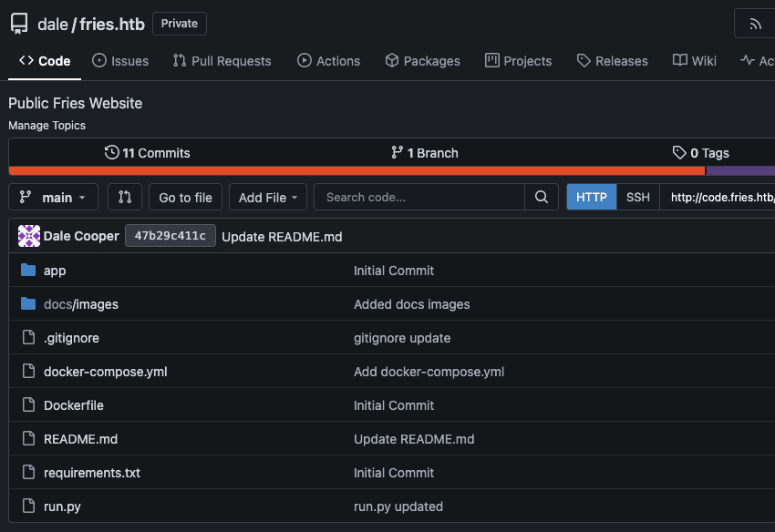Click the 'Add docker-compose.yml' commit message
The width and height of the screenshot is (775, 532).
tap(429, 372)
